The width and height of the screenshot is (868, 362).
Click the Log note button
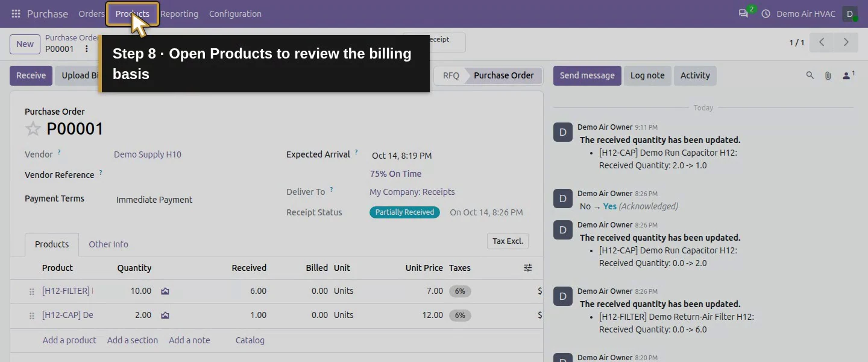(647, 75)
